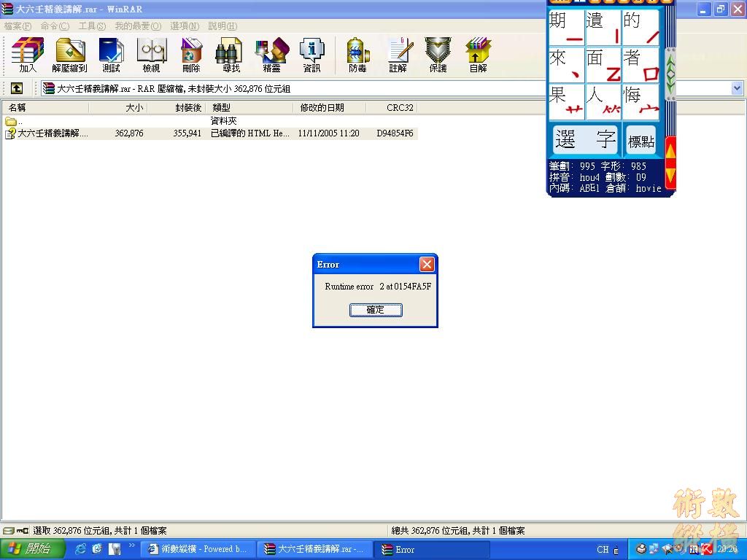Open the 選項 (Options) menu
Viewport: 747px width, 560px height.
[184, 26]
